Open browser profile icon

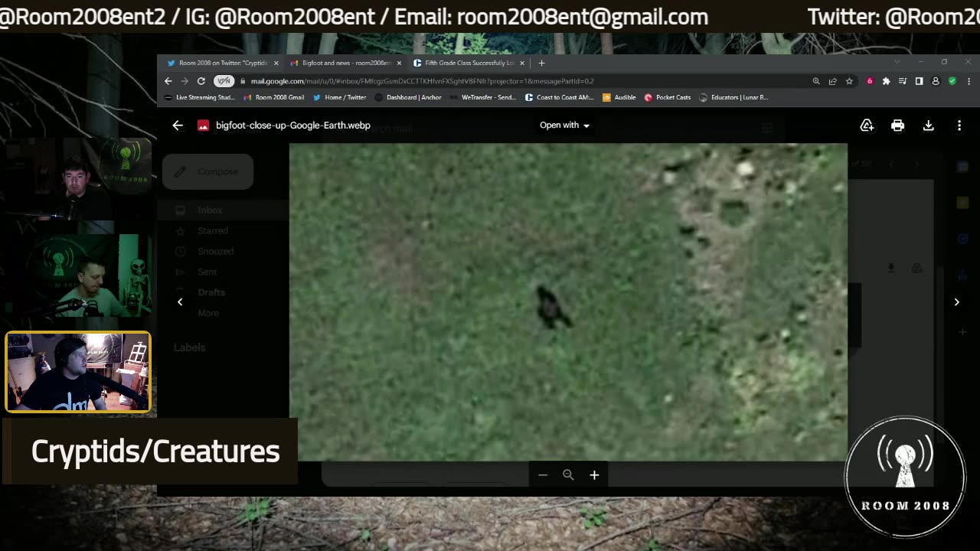point(936,81)
